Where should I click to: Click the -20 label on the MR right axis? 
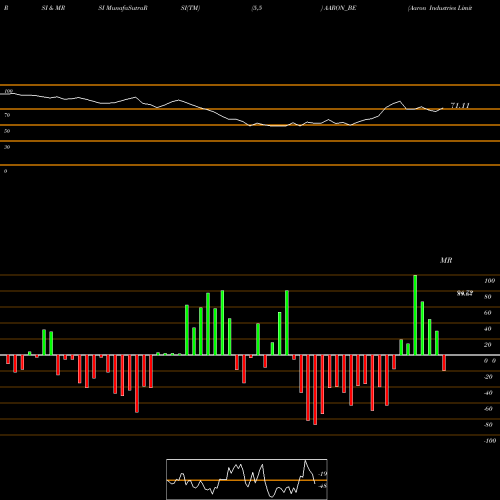coord(488,377)
